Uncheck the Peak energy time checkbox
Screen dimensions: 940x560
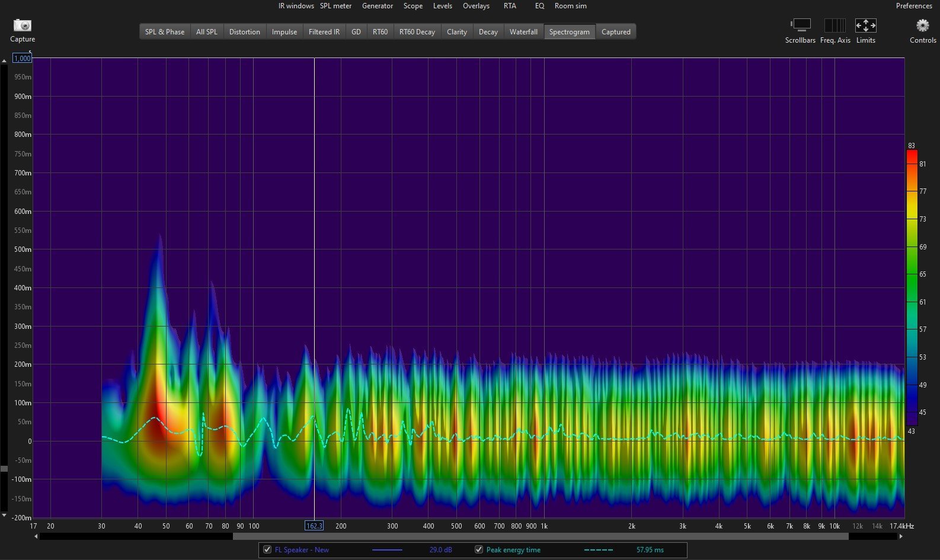click(479, 550)
